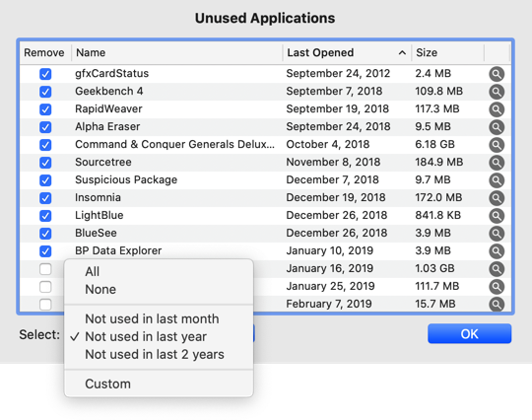Click the 6.18 GB size value
The width and height of the screenshot is (532, 420).
pos(434,144)
